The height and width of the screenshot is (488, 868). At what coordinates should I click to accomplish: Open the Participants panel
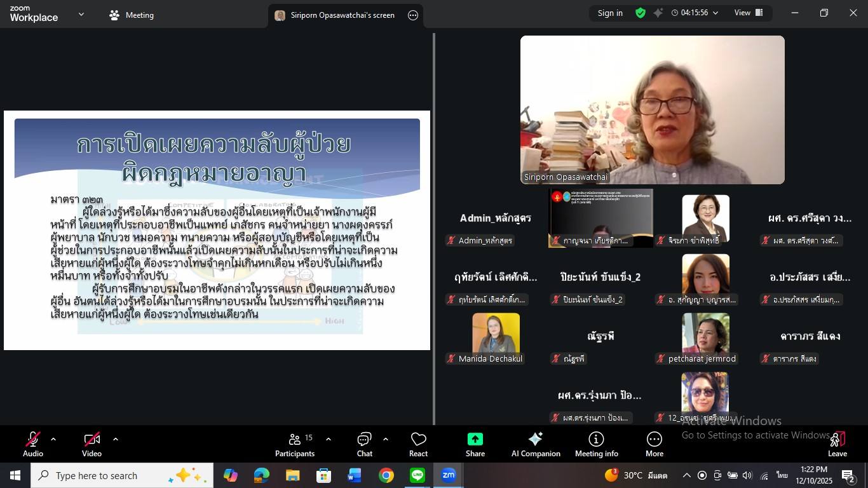[294, 443]
